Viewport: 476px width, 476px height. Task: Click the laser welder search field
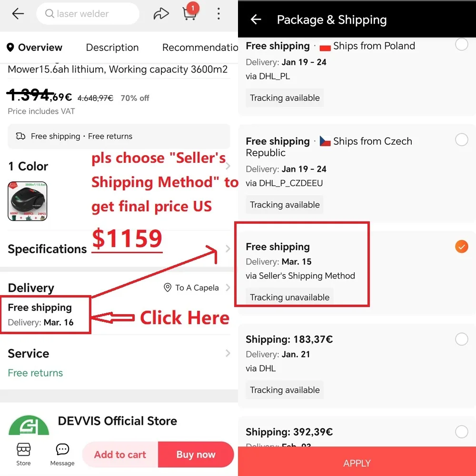[88, 14]
